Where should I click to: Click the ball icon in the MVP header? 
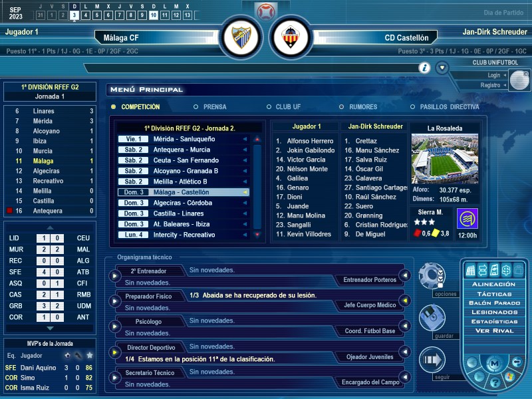coord(67,356)
